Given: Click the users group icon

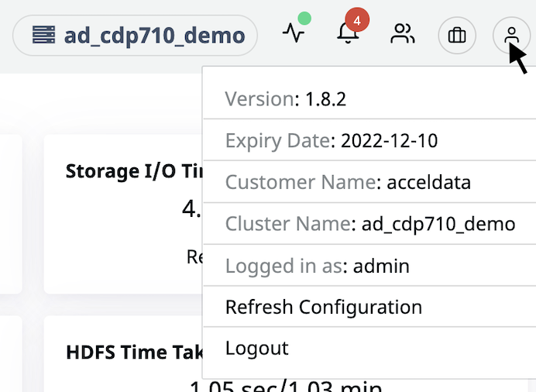Looking at the screenshot, I should click(402, 33).
